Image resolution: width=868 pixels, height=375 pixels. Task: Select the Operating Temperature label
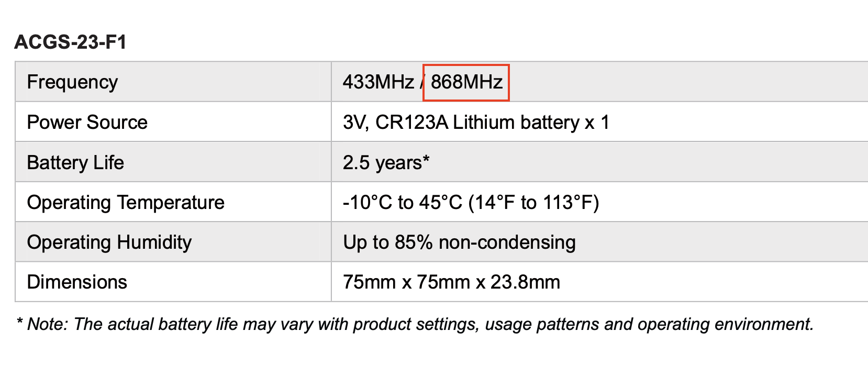coord(126,202)
